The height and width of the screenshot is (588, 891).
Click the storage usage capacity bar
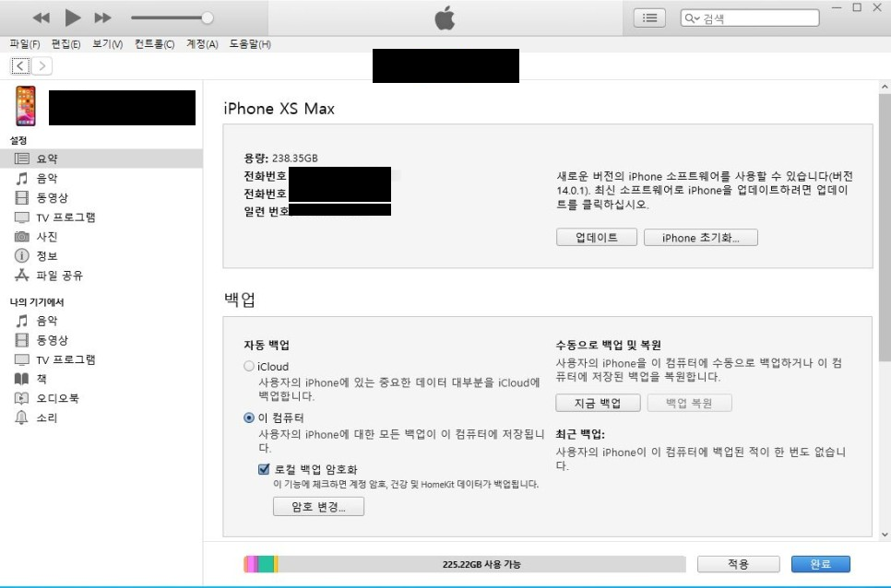(465, 564)
